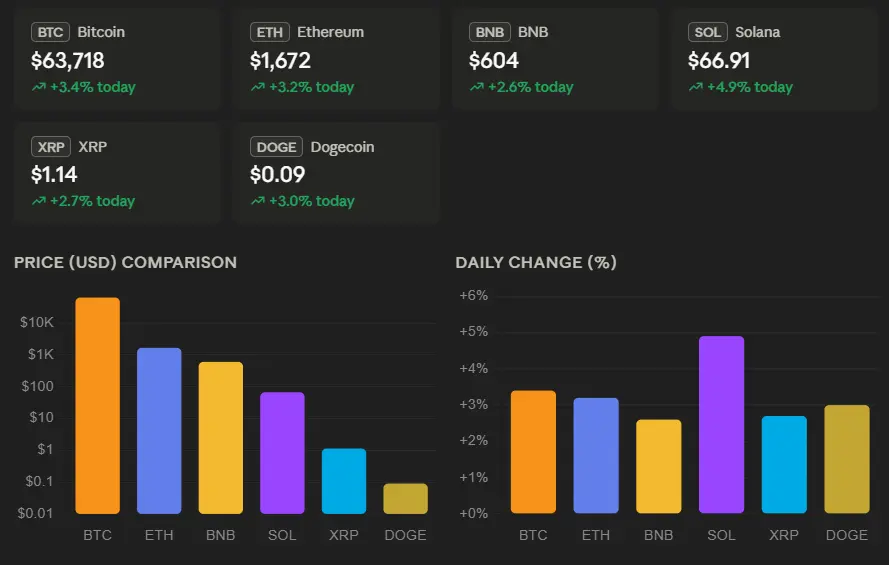The width and height of the screenshot is (889, 565).
Task: Click the DOGE x-axis label in daily change chart
Action: pyautogui.click(x=846, y=535)
